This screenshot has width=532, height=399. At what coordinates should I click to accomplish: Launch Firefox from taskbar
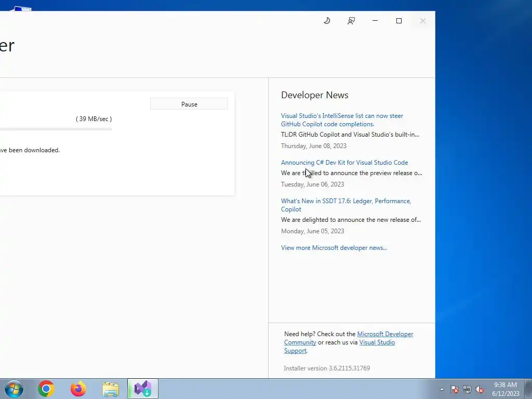click(x=78, y=389)
